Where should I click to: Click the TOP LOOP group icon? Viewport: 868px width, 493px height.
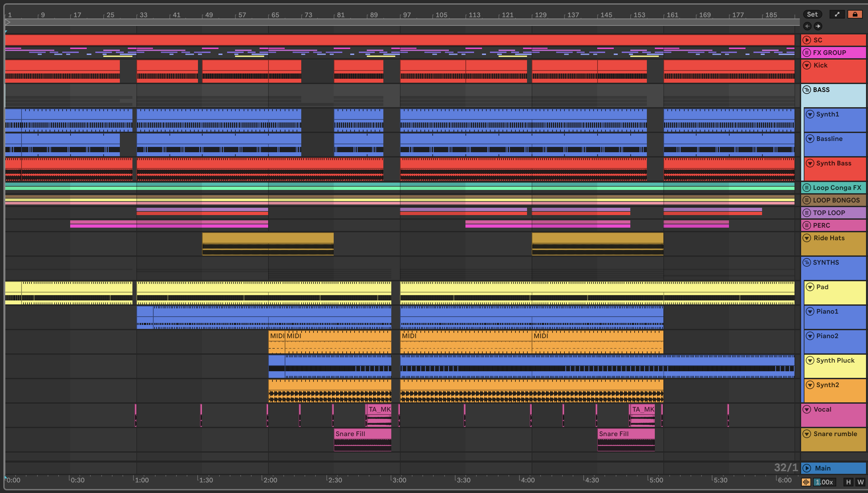click(x=807, y=213)
